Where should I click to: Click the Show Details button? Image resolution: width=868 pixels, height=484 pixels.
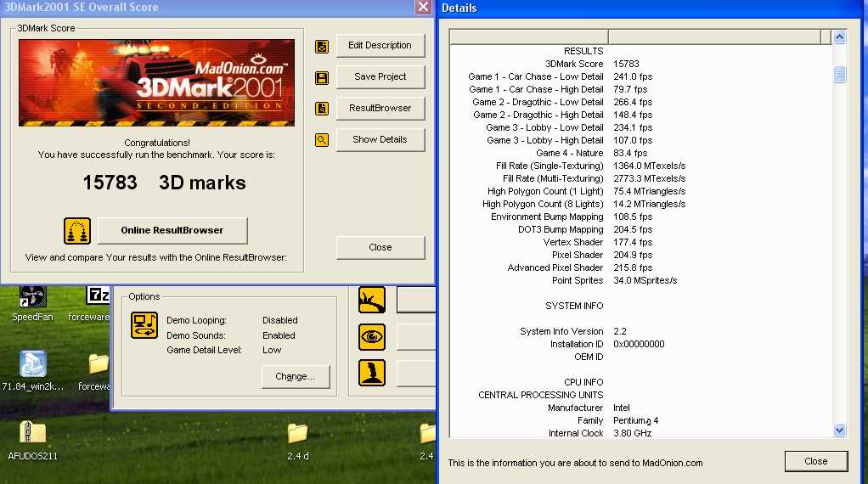click(x=380, y=139)
